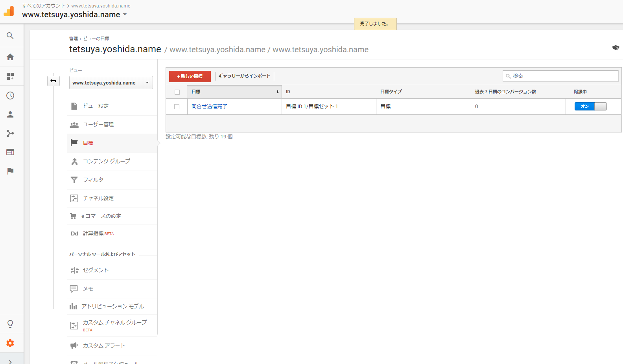Viewport: 623px width, 364px height.
Task: Click the search magnifier icon in left sidebar
Action: click(x=10, y=36)
